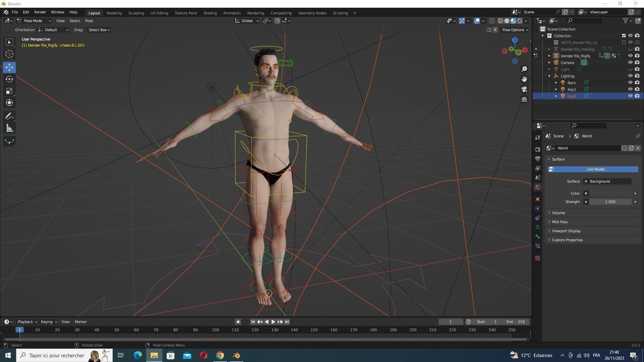This screenshot has width=644, height=362.
Task: Select the Measure ruler tool
Action: [x=9, y=128]
